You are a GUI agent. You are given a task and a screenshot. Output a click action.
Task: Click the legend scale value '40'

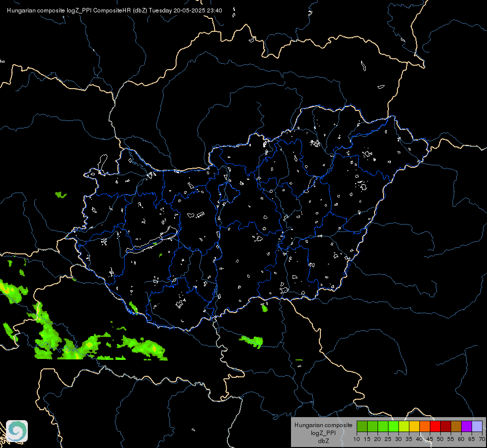tap(419, 440)
